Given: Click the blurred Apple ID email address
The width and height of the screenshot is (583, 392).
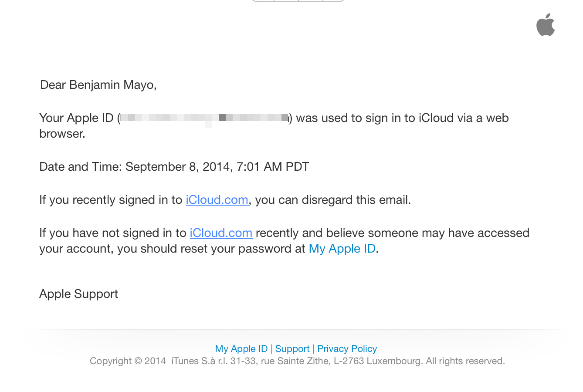Looking at the screenshot, I should coord(204,118).
